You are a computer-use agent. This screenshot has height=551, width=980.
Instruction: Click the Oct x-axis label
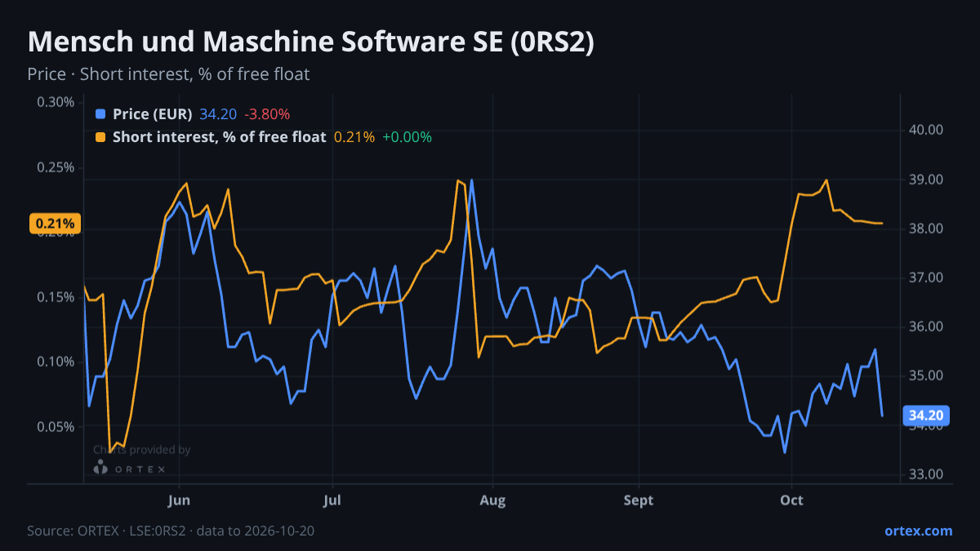791,500
